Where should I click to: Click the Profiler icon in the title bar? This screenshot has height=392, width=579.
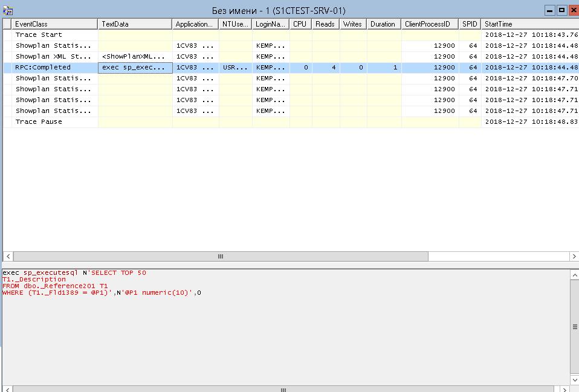(7, 10)
